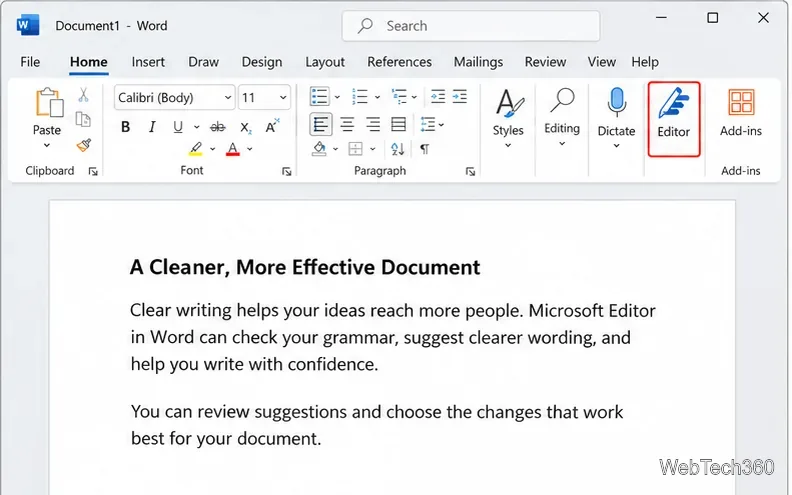Expand Paste options arrow

pos(47,145)
